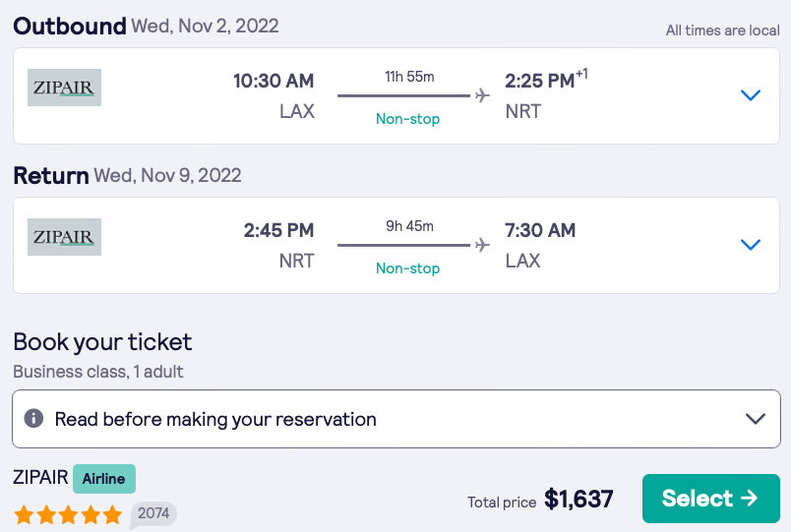The height and width of the screenshot is (532, 791).
Task: Click the outbound flight airplane icon
Action: coord(482,95)
